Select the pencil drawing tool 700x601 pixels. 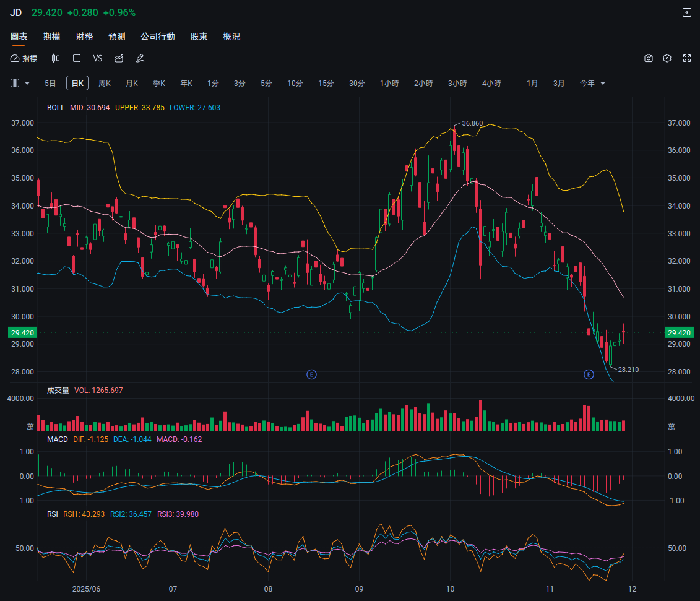(x=140, y=59)
